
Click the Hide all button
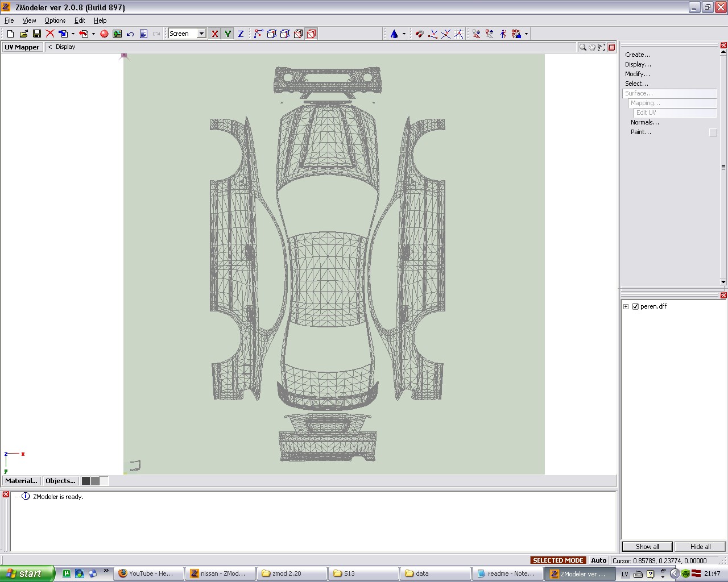tap(700, 547)
